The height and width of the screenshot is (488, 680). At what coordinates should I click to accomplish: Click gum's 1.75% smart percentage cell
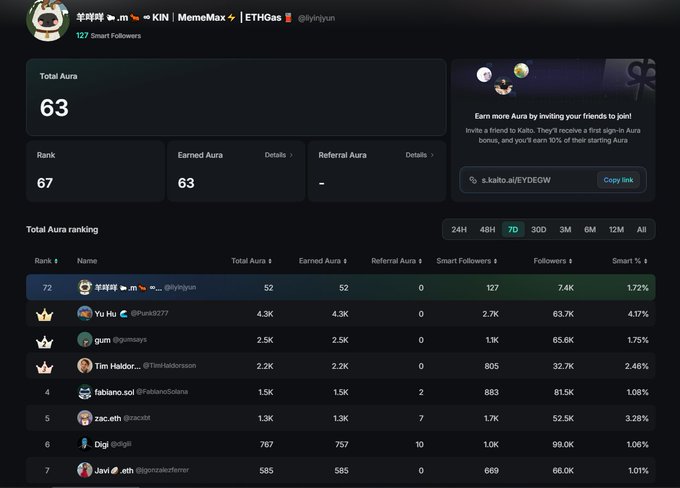coord(638,340)
